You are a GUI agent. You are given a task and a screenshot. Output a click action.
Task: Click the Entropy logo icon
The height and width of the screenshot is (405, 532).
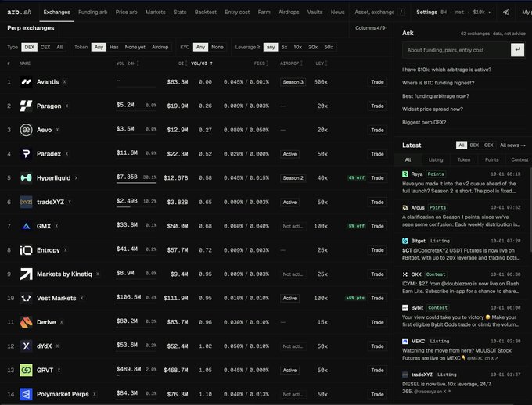tap(26, 250)
